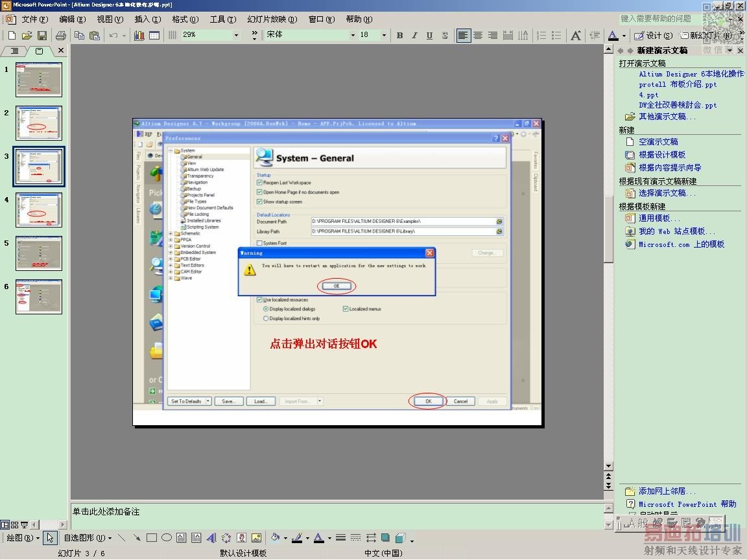Image resolution: width=747 pixels, height=560 pixels.
Task: Enable numbered list formatting
Action: (541, 35)
